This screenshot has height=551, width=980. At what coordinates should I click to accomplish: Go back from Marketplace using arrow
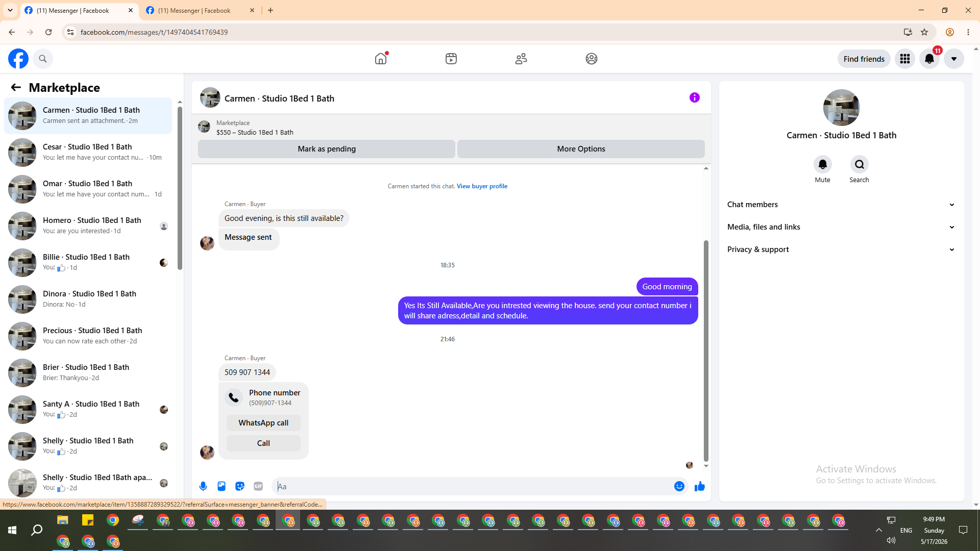point(16,87)
